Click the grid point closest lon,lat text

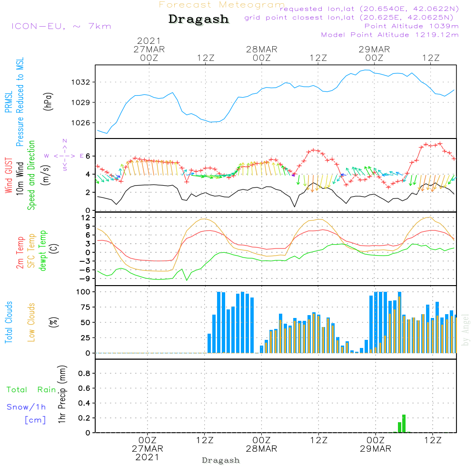click(349, 17)
